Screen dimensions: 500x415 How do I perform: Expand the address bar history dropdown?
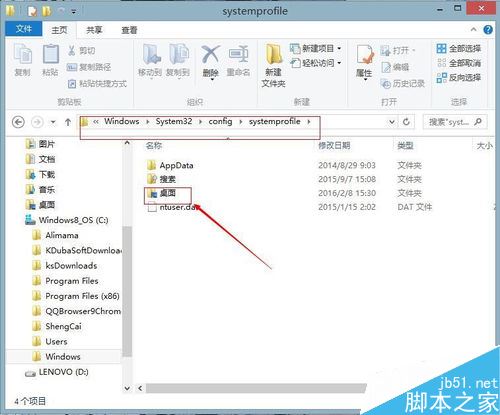pyautogui.click(x=392, y=122)
